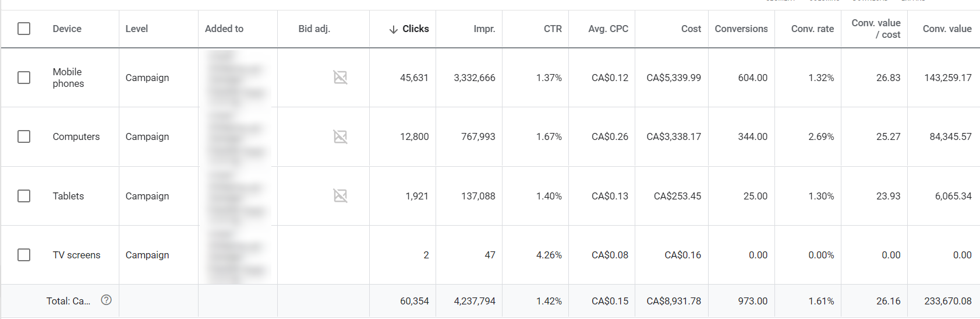Select the TV screens row checkbox
The image size is (980, 319).
click(24, 255)
